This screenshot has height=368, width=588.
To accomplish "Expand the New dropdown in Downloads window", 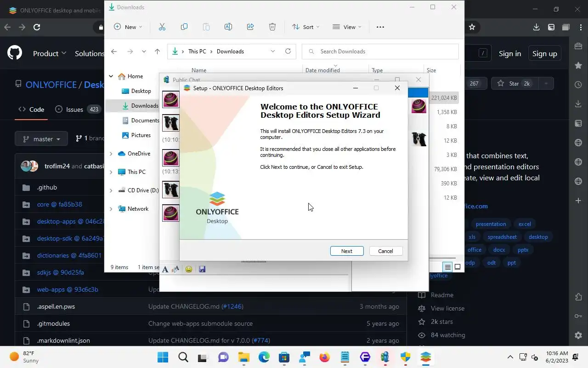I will [128, 27].
